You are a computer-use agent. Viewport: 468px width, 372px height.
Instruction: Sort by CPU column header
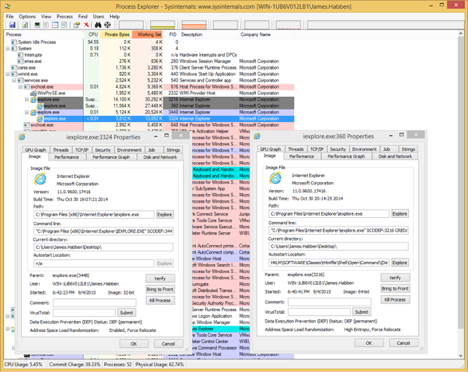93,34
